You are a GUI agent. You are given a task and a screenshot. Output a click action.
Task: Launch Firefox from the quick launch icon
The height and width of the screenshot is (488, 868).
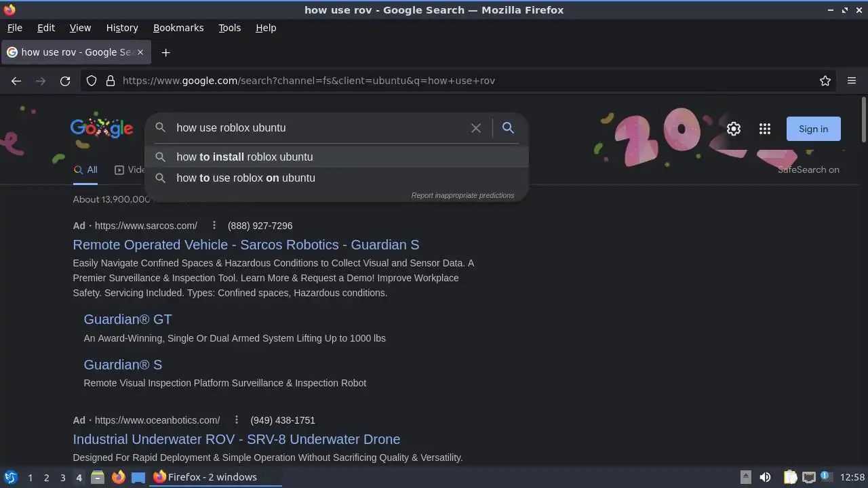[x=118, y=477]
